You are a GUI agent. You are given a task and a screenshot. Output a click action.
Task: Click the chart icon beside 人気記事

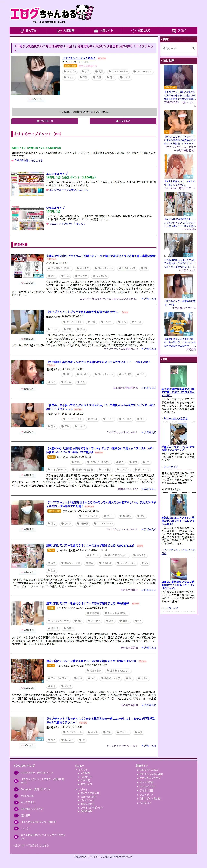(x=60, y=31)
